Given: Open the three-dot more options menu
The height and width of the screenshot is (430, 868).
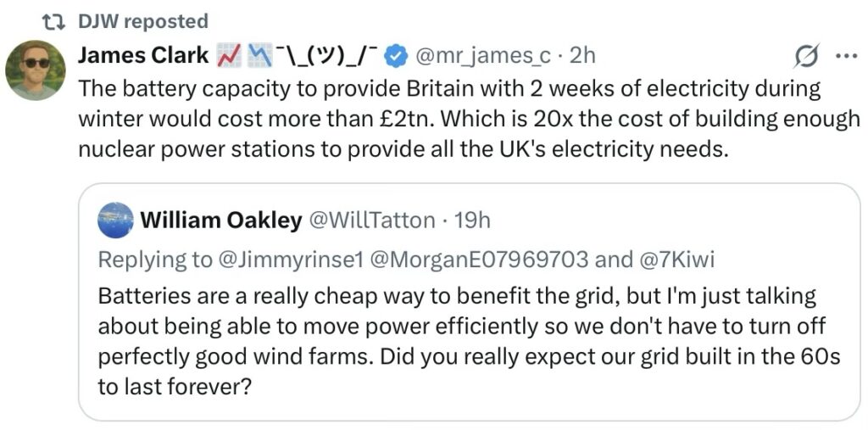Looking at the screenshot, I should pyautogui.click(x=846, y=57).
